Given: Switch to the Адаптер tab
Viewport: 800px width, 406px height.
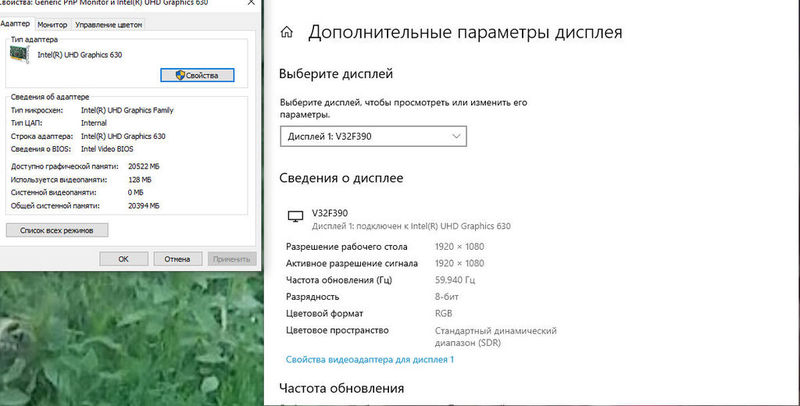Looking at the screenshot, I should pyautogui.click(x=16, y=23).
